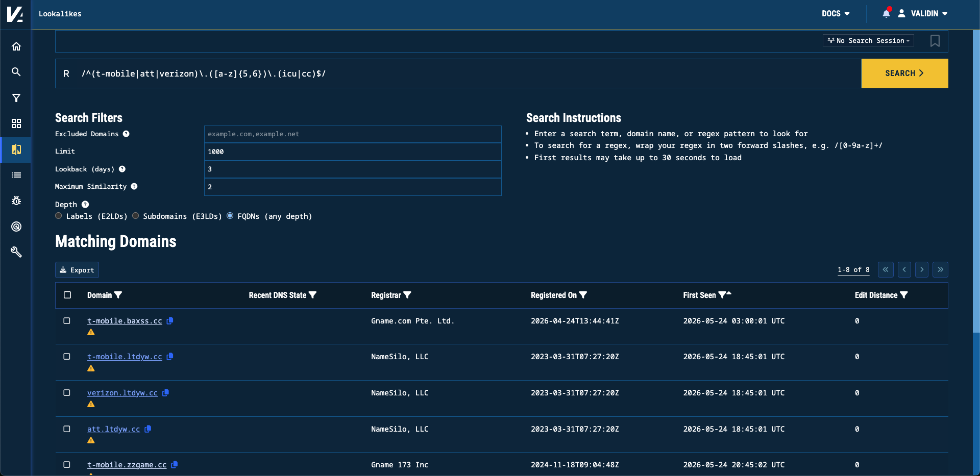Open the grid dashboard sidebar icon
980x476 pixels.
[16, 123]
